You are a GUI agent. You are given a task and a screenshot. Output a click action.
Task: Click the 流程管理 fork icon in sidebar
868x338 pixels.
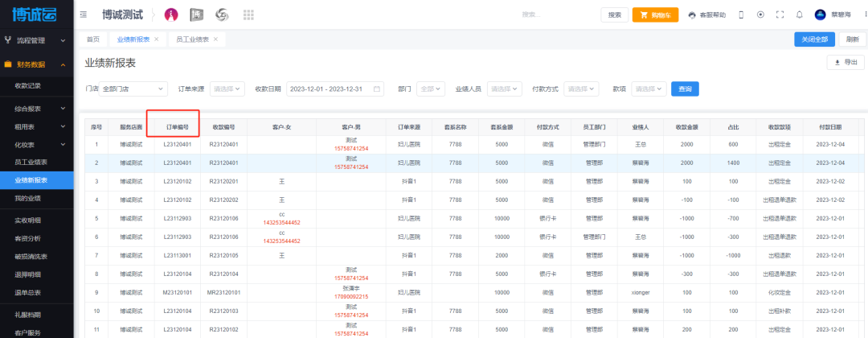(8, 40)
